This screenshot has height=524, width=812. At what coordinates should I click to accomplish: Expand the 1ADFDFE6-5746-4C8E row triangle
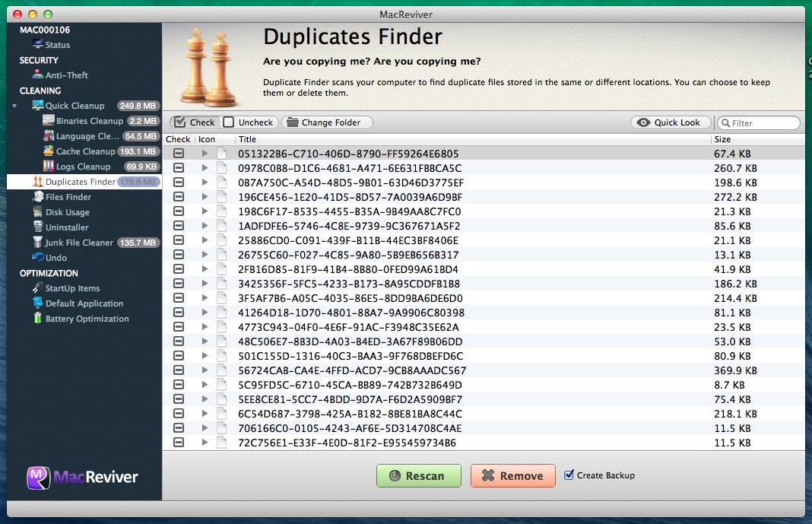click(205, 226)
